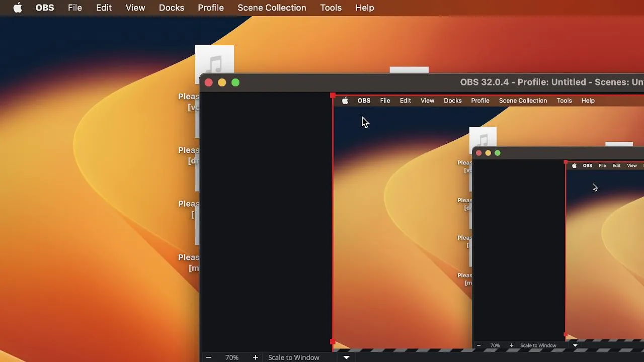Click the arrow right of Scale to Window
This screenshot has width=644, height=362.
pyautogui.click(x=346, y=357)
